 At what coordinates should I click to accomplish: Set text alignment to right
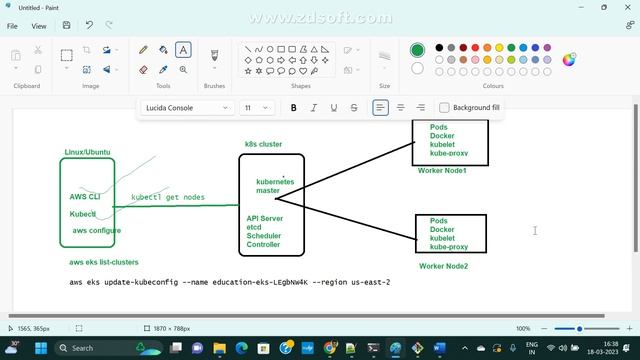coord(420,108)
